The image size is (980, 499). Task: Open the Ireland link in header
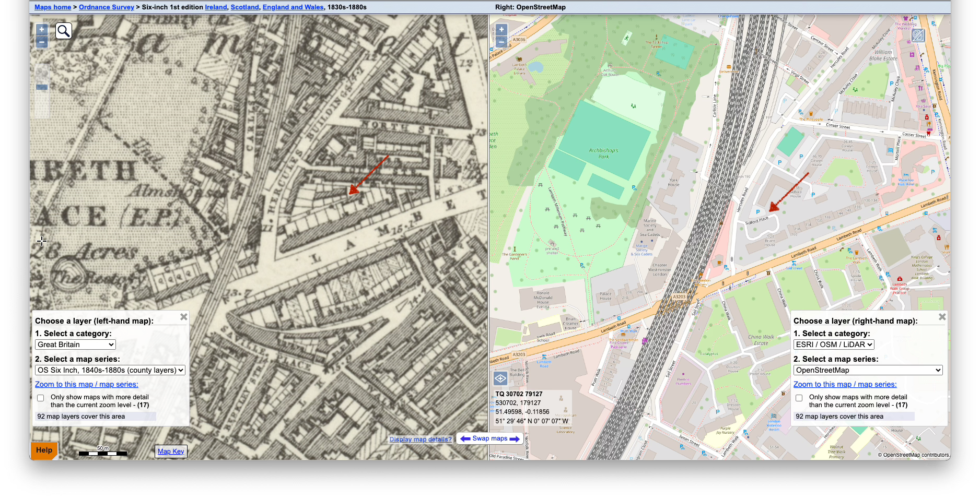(x=216, y=7)
